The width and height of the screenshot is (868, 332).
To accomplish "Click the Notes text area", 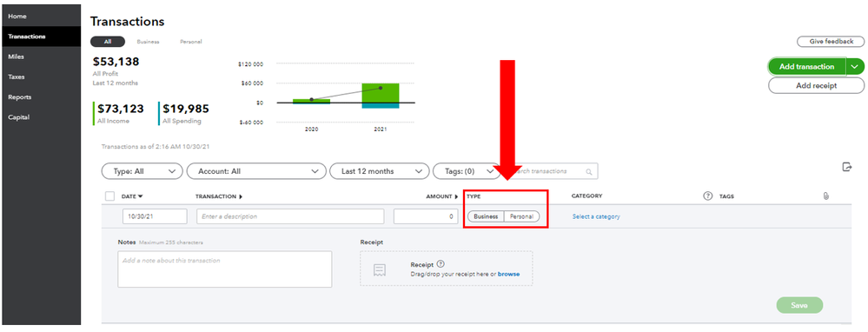I will pos(225,269).
